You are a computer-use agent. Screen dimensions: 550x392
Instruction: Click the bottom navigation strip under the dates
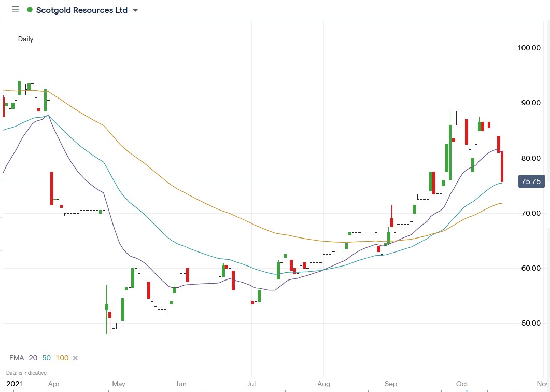[275, 390]
